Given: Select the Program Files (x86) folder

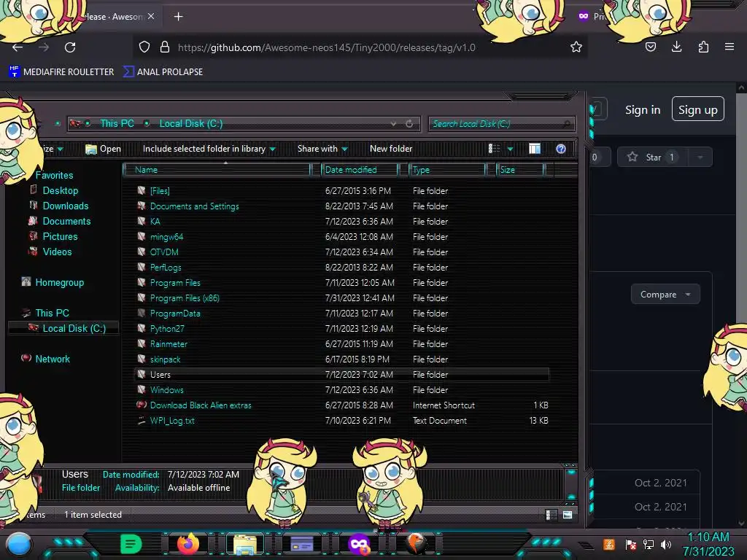Looking at the screenshot, I should pos(185,298).
